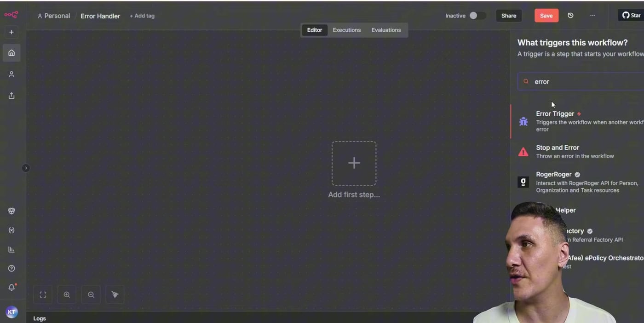
Task: Click the Stop and Error warning icon
Action: pyautogui.click(x=523, y=152)
